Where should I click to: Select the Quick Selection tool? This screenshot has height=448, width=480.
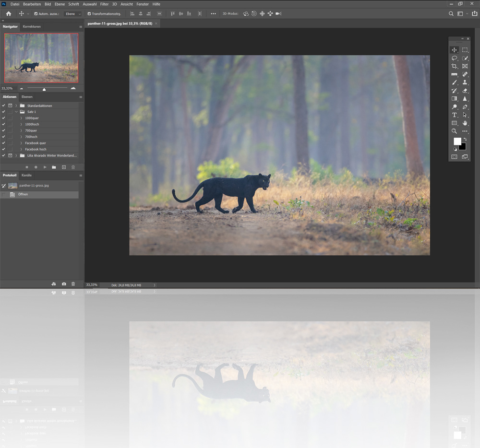pyautogui.click(x=465, y=58)
